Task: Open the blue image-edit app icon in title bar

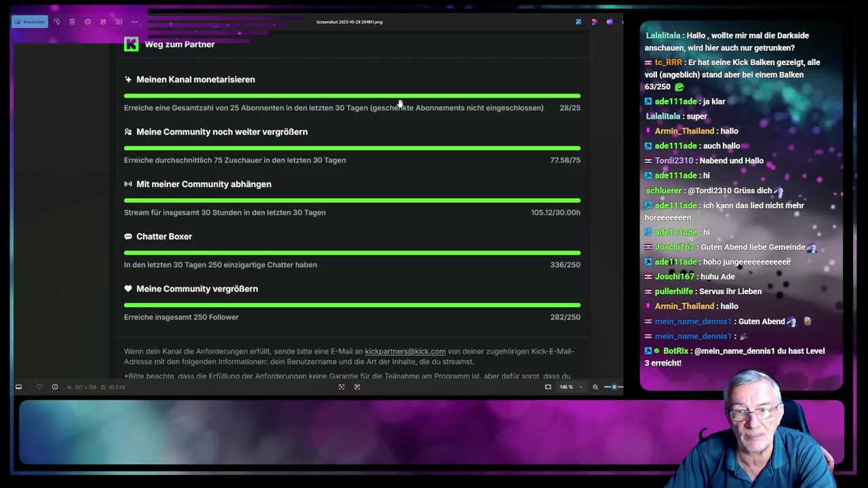Action: 578,22
